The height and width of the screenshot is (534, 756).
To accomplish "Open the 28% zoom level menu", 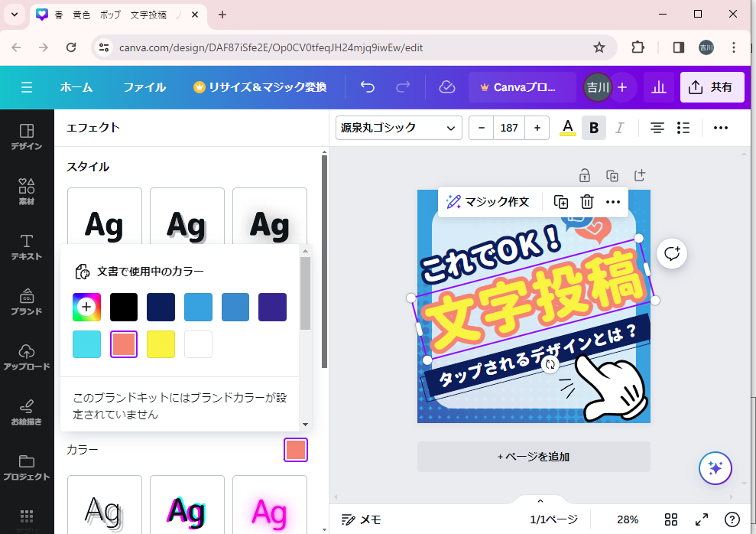I will point(628,519).
